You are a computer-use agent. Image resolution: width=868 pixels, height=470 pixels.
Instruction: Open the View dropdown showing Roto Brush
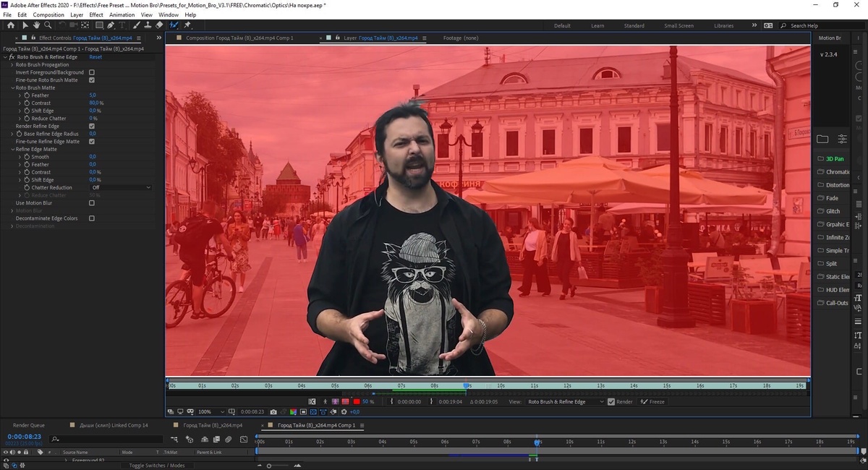click(566, 401)
